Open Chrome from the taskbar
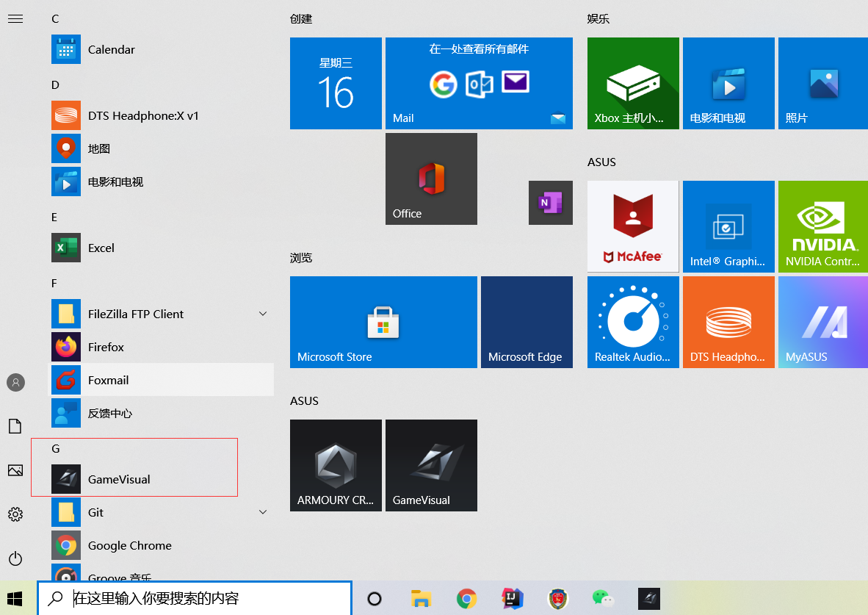Image resolution: width=868 pixels, height=615 pixels. (x=466, y=598)
